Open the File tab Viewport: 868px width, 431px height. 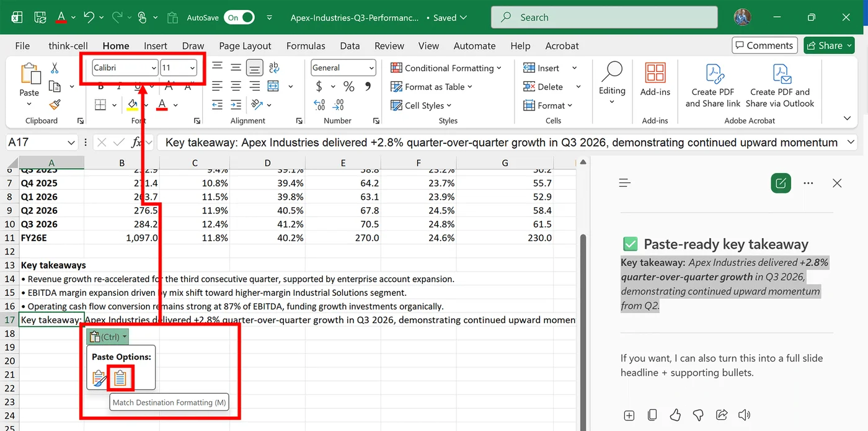pos(22,45)
